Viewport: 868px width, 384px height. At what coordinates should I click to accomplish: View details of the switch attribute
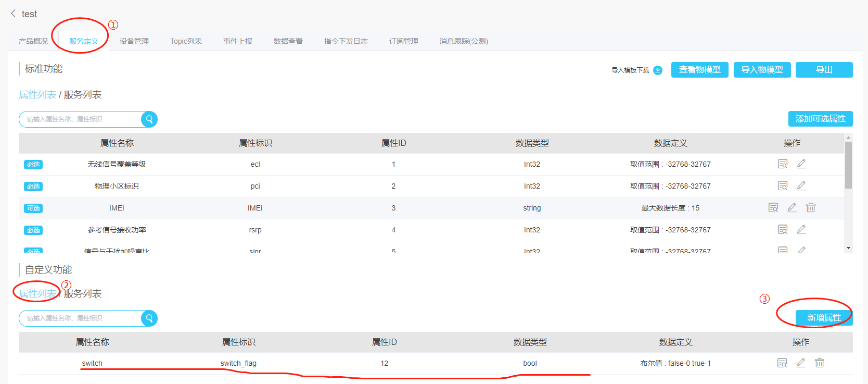pyautogui.click(x=782, y=363)
